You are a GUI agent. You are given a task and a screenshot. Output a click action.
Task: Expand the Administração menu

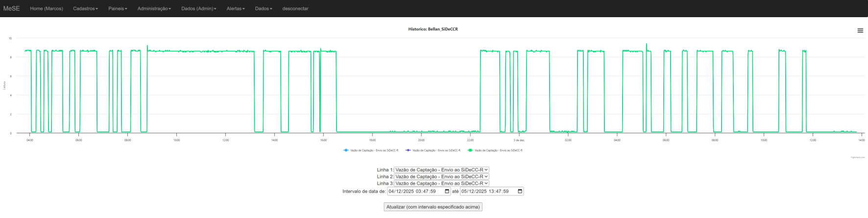(x=154, y=9)
